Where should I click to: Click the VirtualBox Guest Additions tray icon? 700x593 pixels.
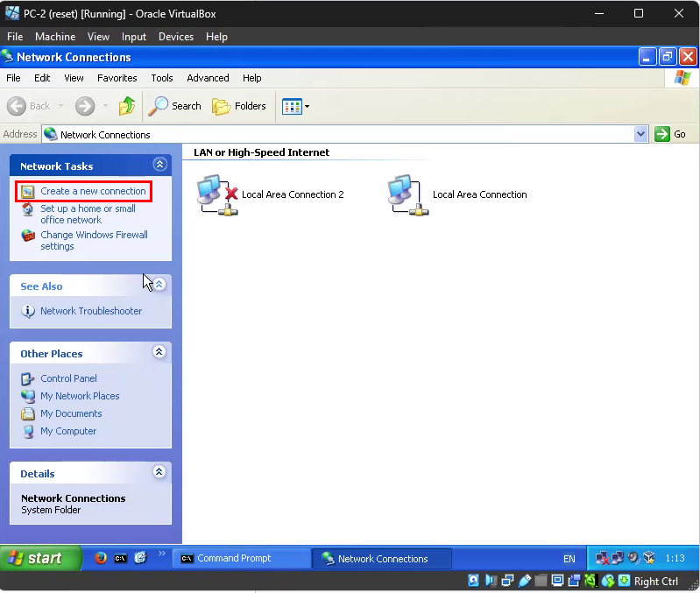[649, 558]
